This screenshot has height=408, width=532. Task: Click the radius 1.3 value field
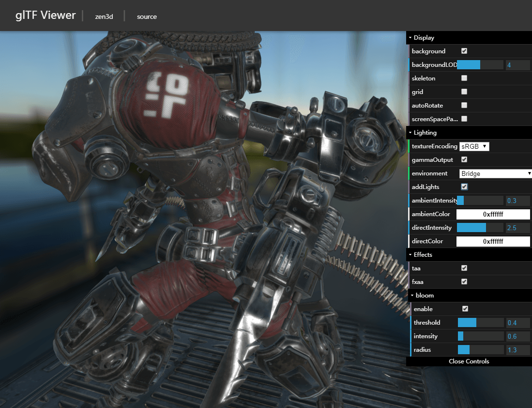518,350
